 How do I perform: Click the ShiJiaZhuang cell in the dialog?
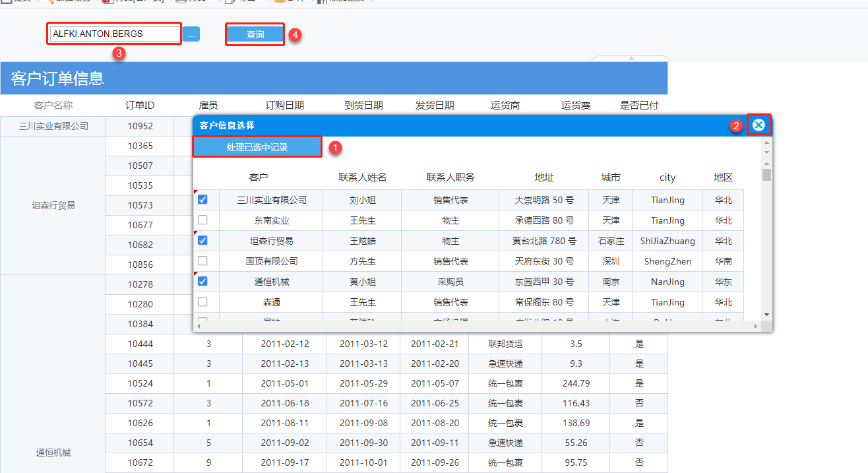667,241
